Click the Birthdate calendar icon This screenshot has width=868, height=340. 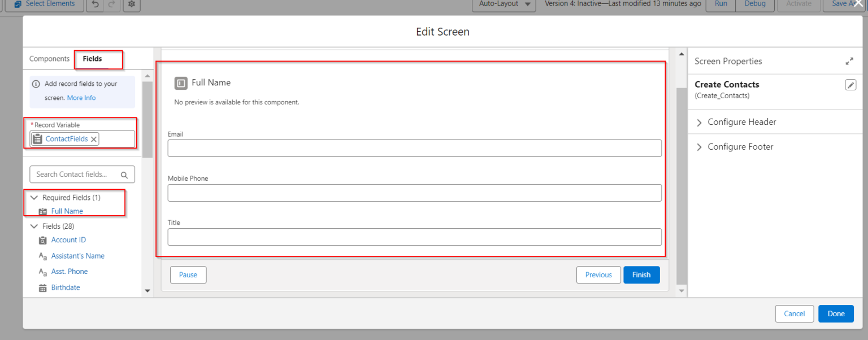(x=42, y=287)
